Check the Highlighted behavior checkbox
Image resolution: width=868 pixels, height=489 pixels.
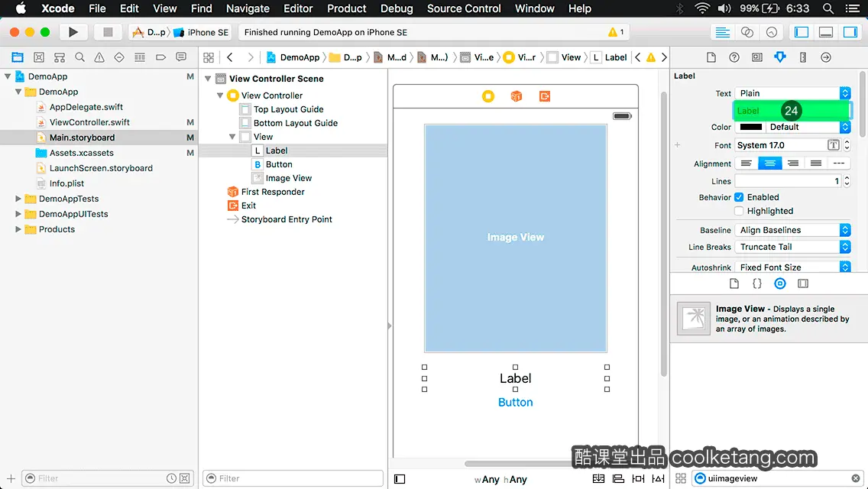(739, 211)
